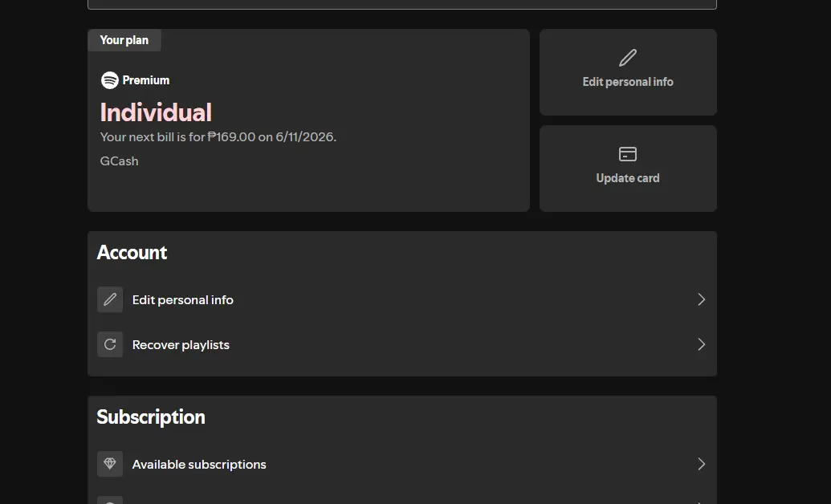
Task: Click chevron on Edit personal info row
Action: click(701, 299)
